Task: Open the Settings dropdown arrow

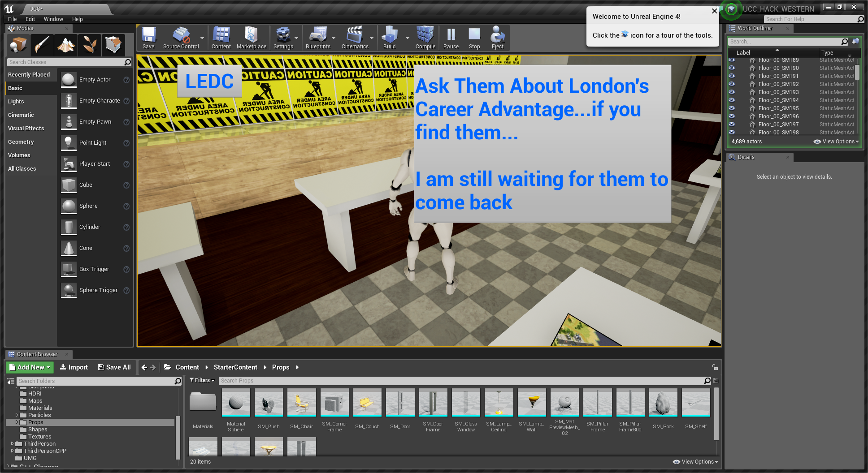Action: (296, 38)
